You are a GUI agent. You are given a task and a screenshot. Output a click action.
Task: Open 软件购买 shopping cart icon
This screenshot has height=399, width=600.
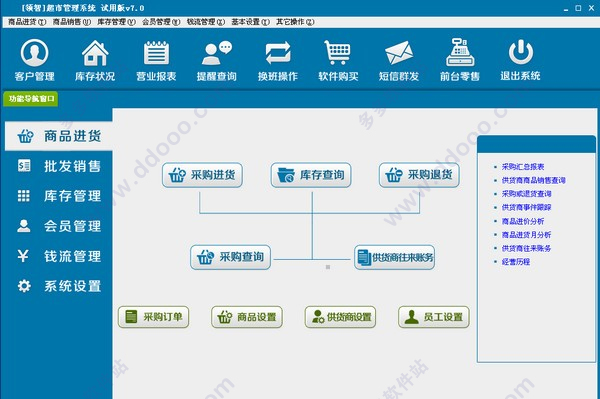point(338,52)
